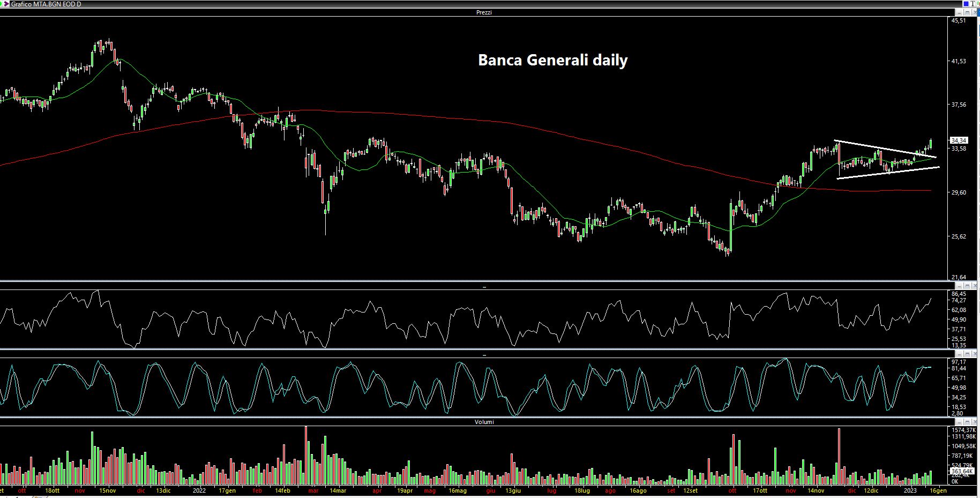The width and height of the screenshot is (980, 498).
Task: Click the 14feb date label
Action: coord(282,490)
